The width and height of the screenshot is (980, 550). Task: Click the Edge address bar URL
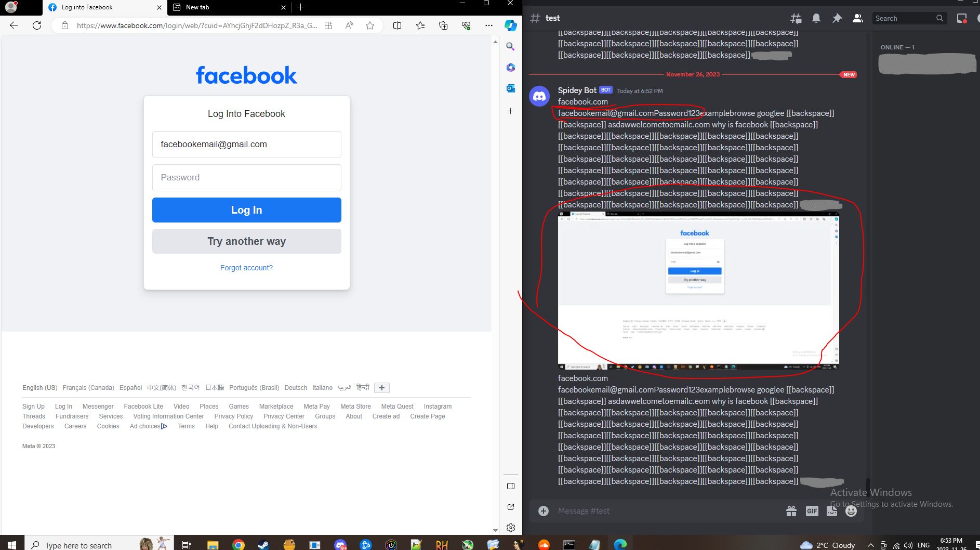point(197,25)
